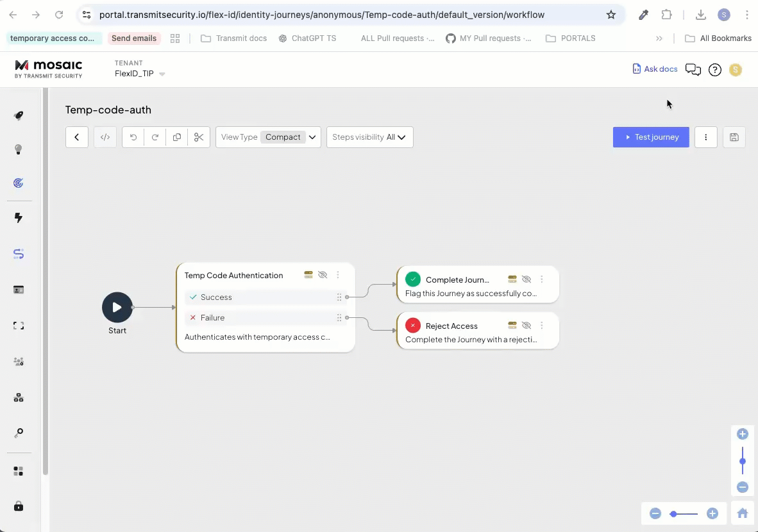Expand the Steps visibility dropdown

369,137
